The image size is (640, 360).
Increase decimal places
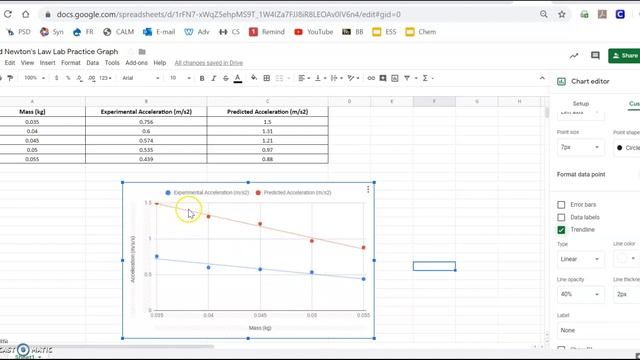coord(91,78)
